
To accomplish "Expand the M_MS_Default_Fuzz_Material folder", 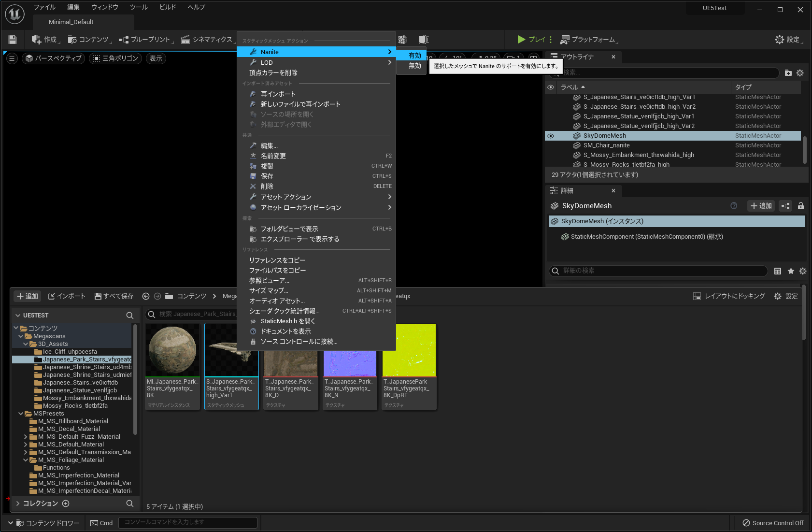I will tap(26, 437).
